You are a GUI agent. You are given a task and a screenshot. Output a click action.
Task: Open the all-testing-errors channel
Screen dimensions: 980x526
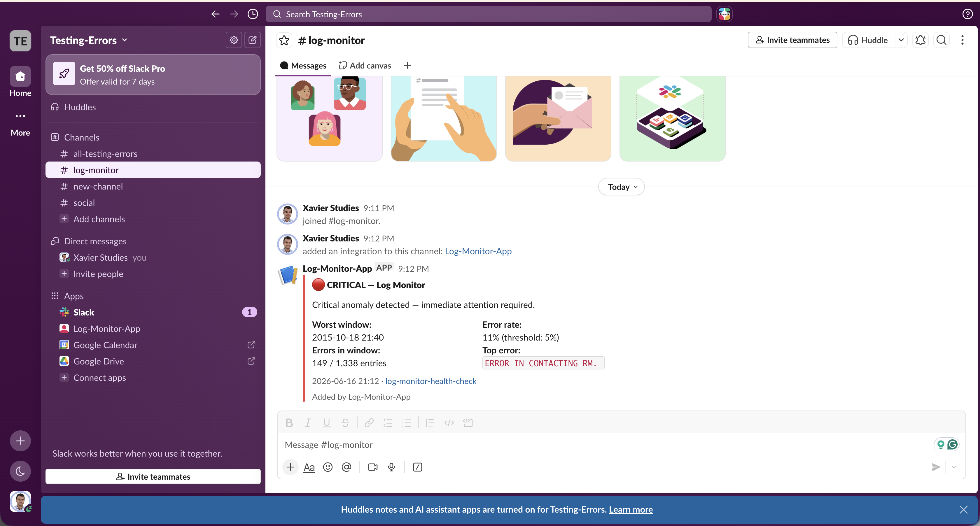(x=153, y=154)
